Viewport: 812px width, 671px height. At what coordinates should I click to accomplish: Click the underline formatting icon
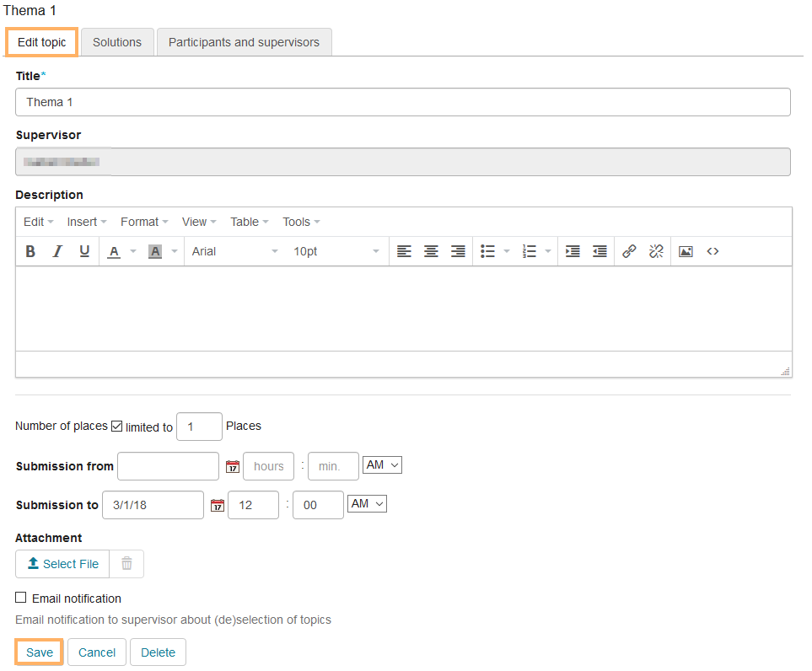tap(84, 251)
